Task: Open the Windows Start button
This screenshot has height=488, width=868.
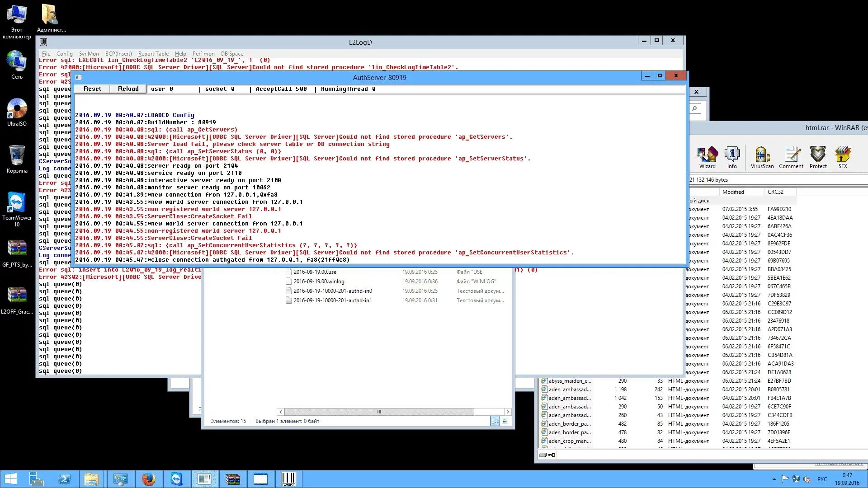Action: pyautogui.click(x=10, y=479)
